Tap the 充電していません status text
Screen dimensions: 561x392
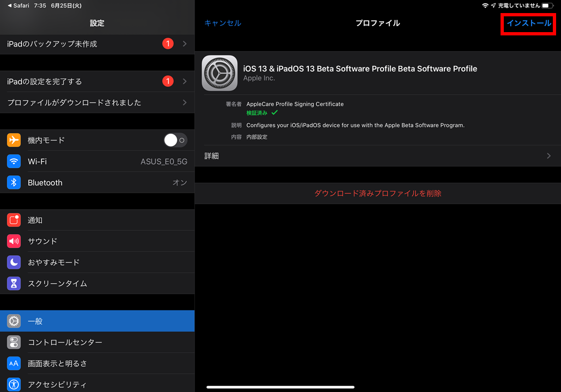click(x=519, y=5)
